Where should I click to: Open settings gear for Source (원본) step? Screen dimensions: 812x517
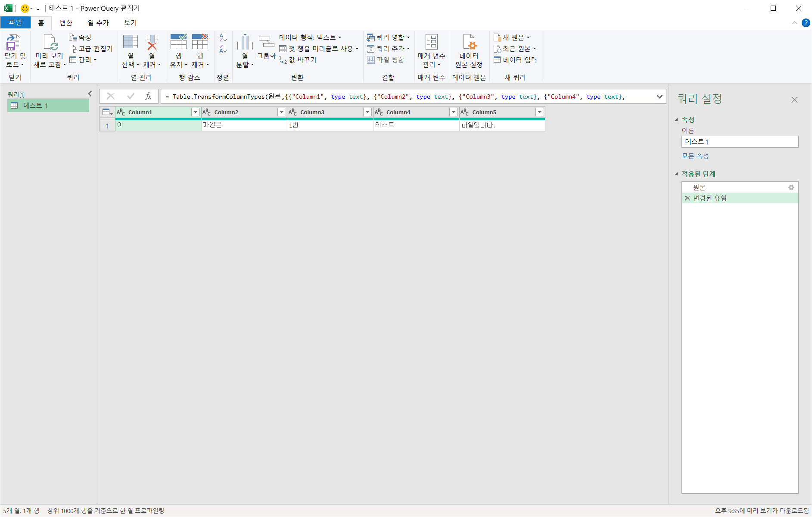(791, 187)
